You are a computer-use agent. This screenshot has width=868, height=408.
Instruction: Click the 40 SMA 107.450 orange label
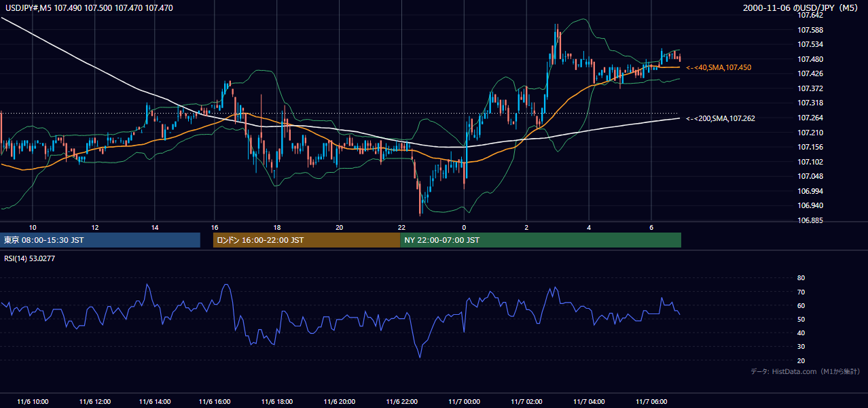point(719,67)
